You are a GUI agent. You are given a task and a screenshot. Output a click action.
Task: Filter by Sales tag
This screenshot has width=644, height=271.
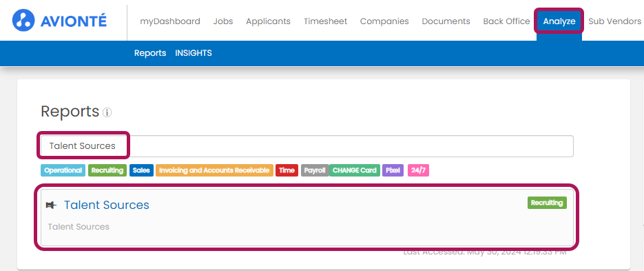click(141, 170)
